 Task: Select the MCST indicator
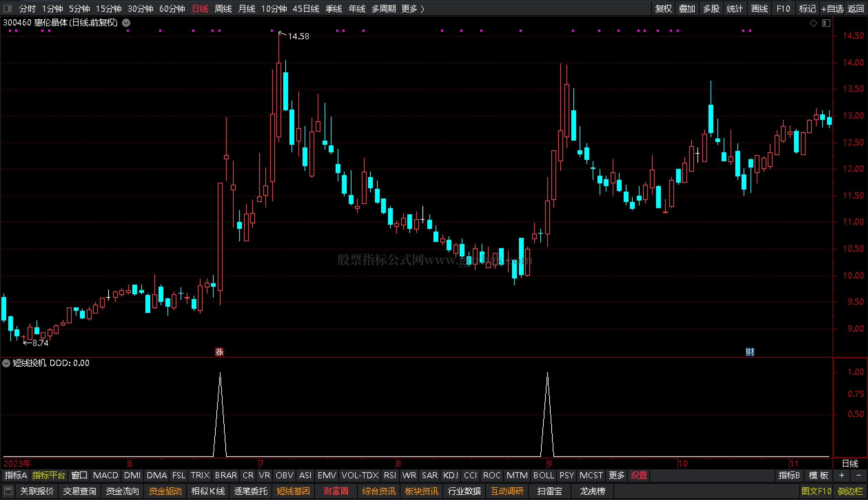coord(591,476)
